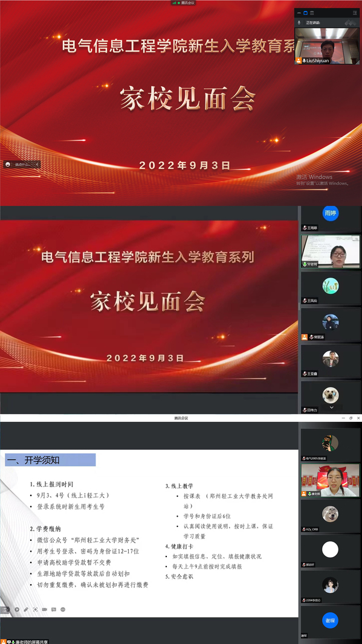Screen dimensions: 362x644
Task: Select LiuShiyuan speaker video
Action: [x=327, y=46]
